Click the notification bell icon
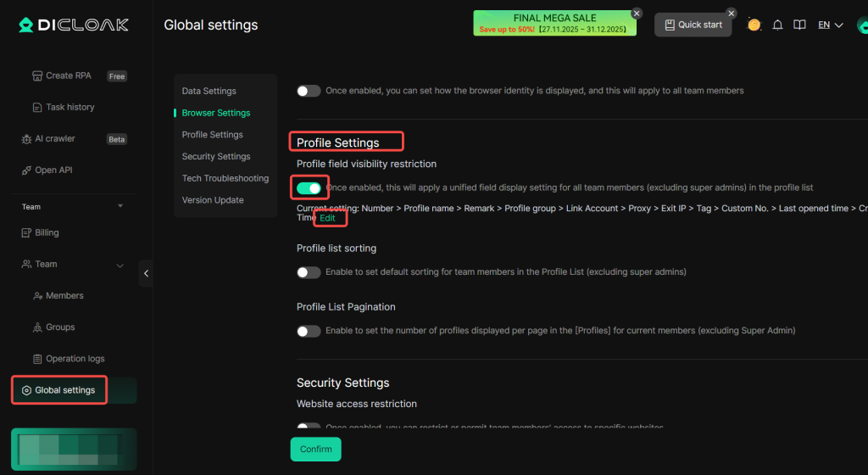 777,25
